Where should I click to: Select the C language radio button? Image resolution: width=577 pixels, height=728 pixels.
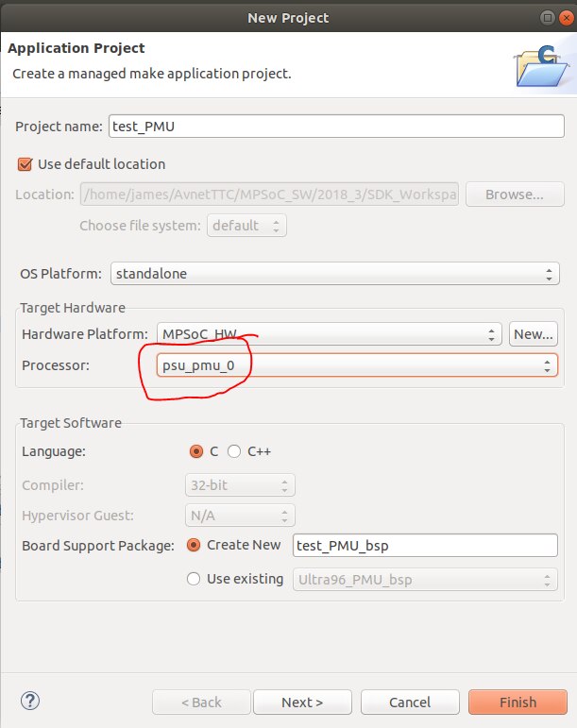[196, 451]
